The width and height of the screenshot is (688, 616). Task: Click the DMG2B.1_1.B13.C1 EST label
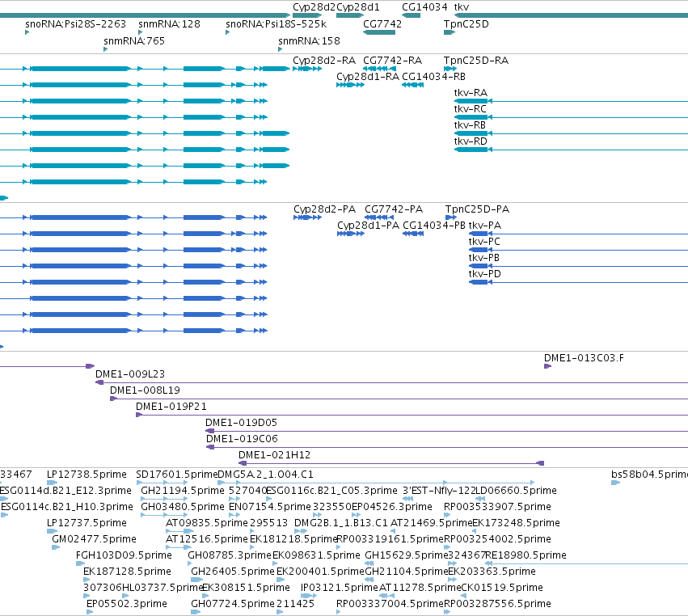tap(341, 523)
